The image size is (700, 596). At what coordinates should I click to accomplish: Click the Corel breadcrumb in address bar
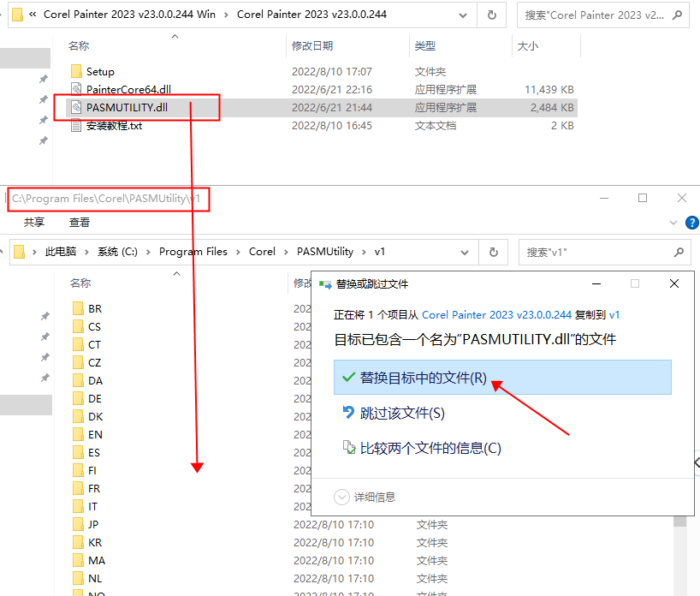coord(262,252)
